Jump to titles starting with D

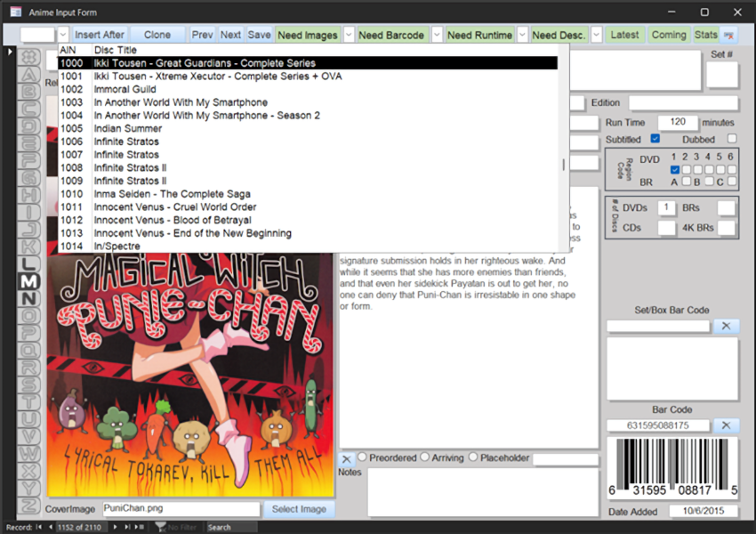28,125
